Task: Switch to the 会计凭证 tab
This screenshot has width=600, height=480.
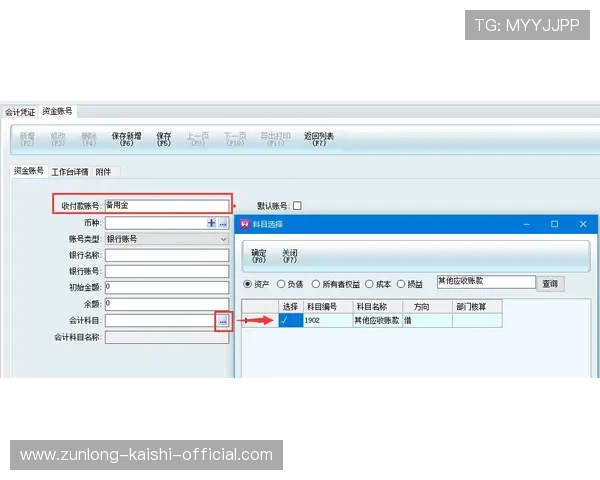Action: (20, 112)
